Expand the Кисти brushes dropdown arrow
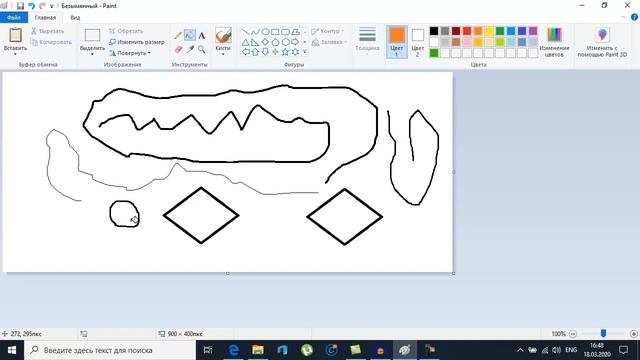The height and width of the screenshot is (360, 640). tap(223, 54)
